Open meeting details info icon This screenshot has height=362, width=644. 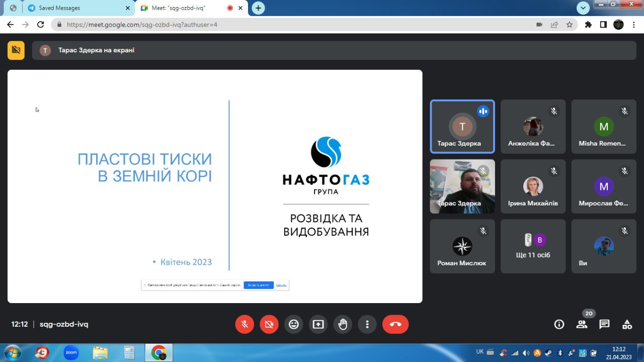point(559,324)
